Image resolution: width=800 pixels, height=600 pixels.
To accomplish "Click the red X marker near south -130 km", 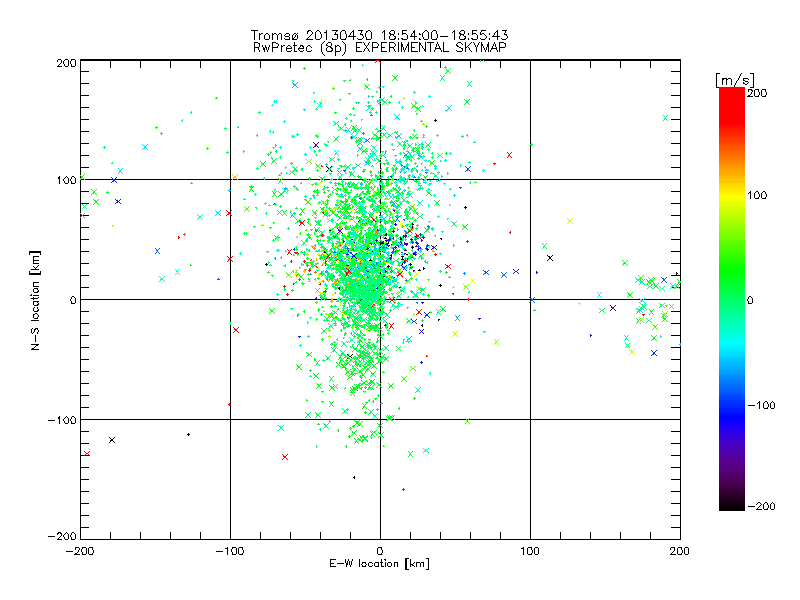I will pos(285,457).
